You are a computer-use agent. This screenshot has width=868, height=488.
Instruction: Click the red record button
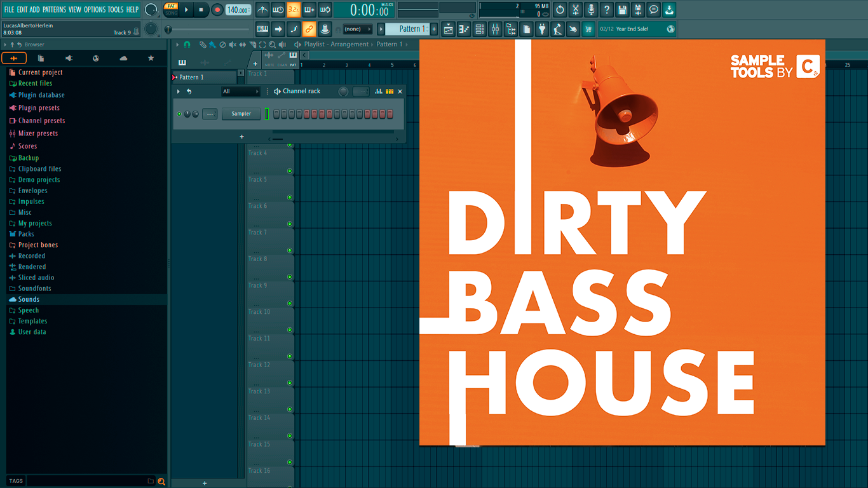[217, 10]
